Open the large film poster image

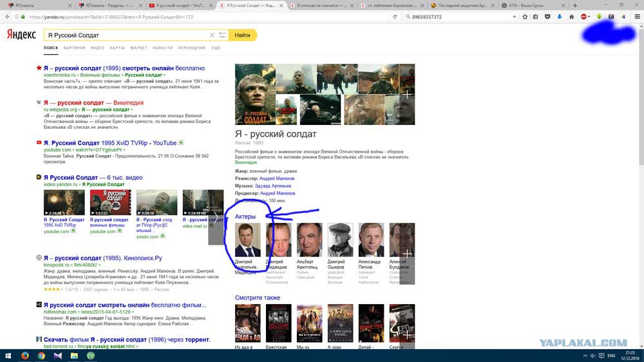coord(255,94)
